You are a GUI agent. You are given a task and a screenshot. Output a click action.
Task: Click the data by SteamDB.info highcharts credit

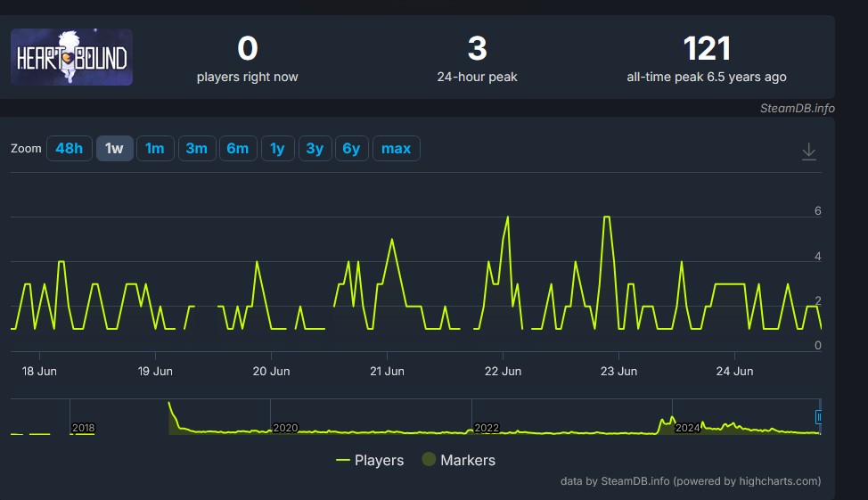point(691,481)
